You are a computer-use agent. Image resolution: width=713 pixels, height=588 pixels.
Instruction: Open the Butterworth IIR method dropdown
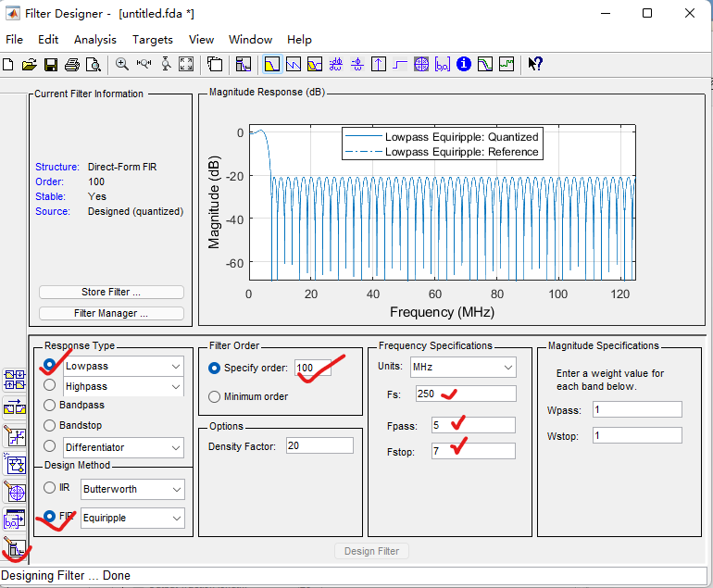(132, 488)
